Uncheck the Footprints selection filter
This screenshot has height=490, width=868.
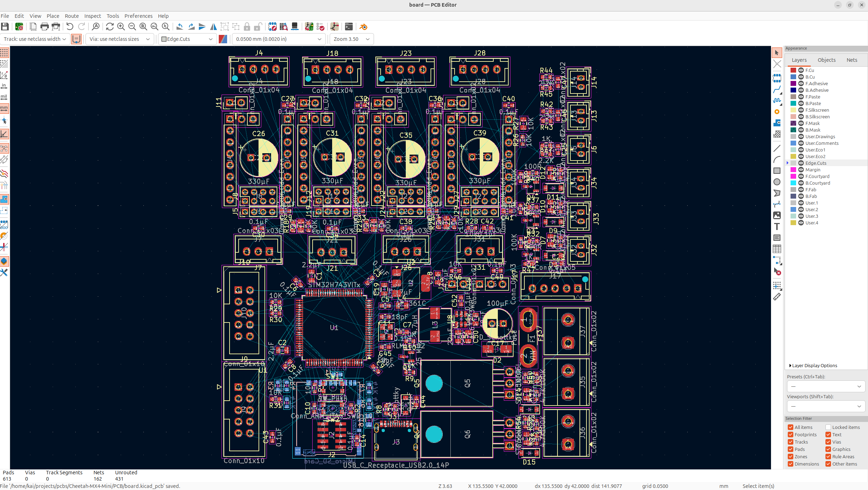coord(791,435)
